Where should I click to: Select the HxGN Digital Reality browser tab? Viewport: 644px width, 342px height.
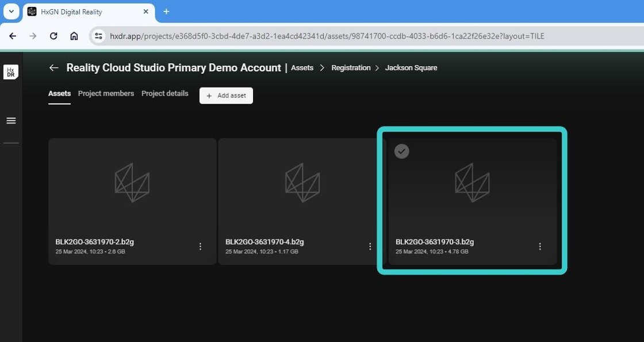89,12
